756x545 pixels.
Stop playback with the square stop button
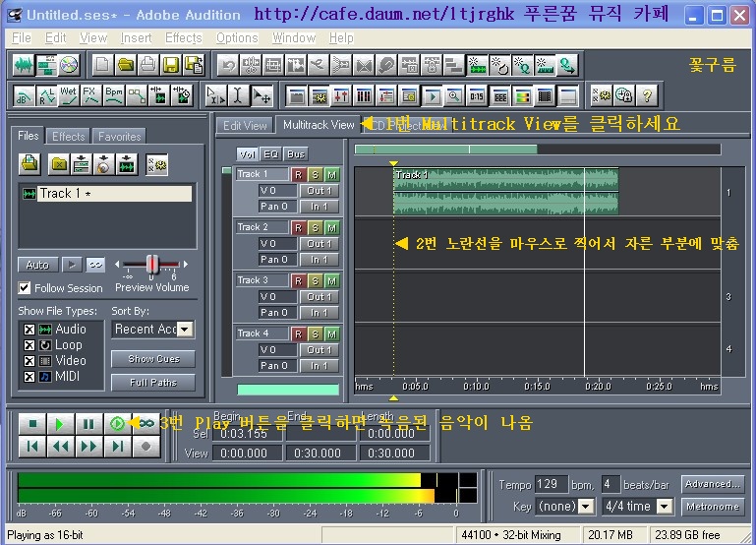[32, 424]
